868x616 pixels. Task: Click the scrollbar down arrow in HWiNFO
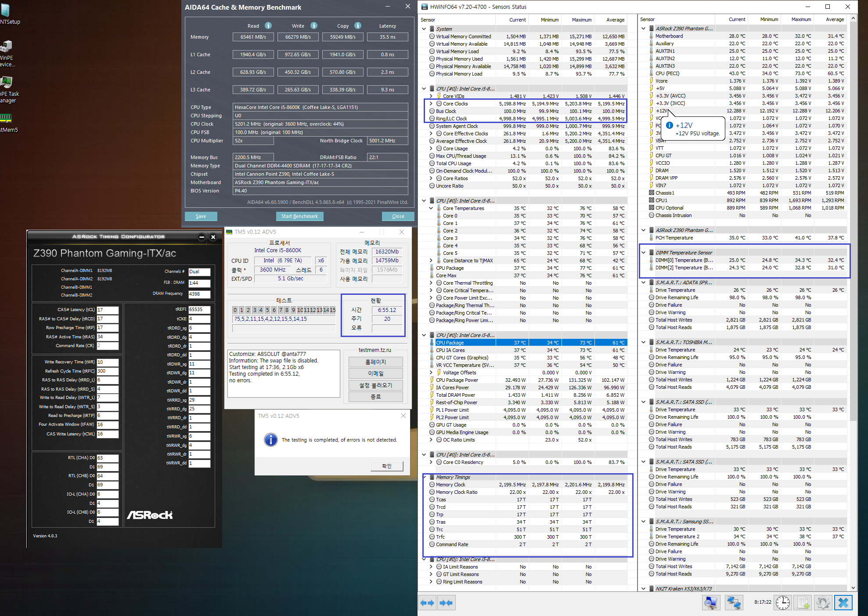pos(854,588)
